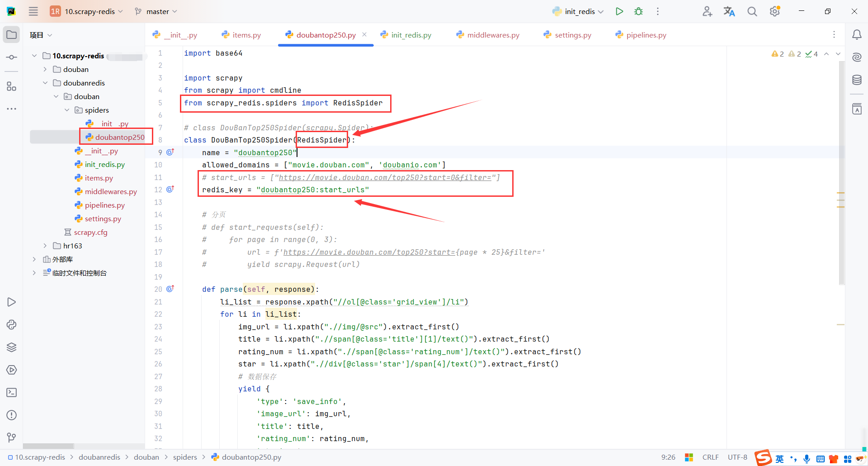The height and width of the screenshot is (466, 868).
Task: Expand the hr163 folder
Action: [45, 246]
